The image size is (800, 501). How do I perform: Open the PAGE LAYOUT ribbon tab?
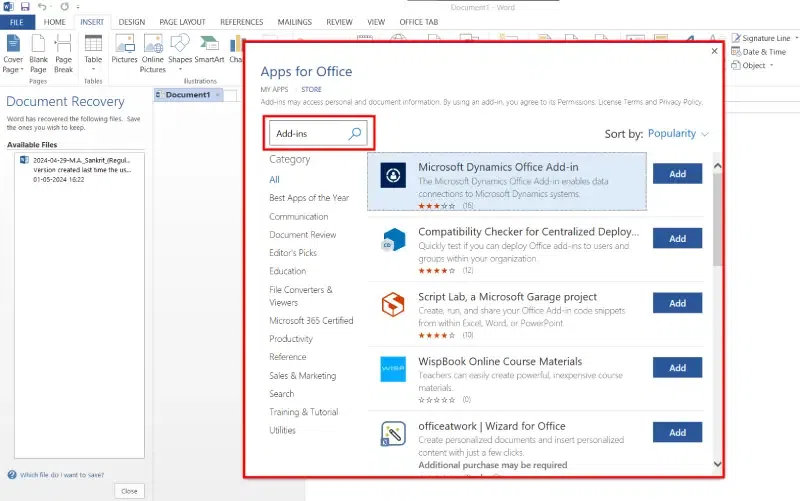tap(182, 22)
